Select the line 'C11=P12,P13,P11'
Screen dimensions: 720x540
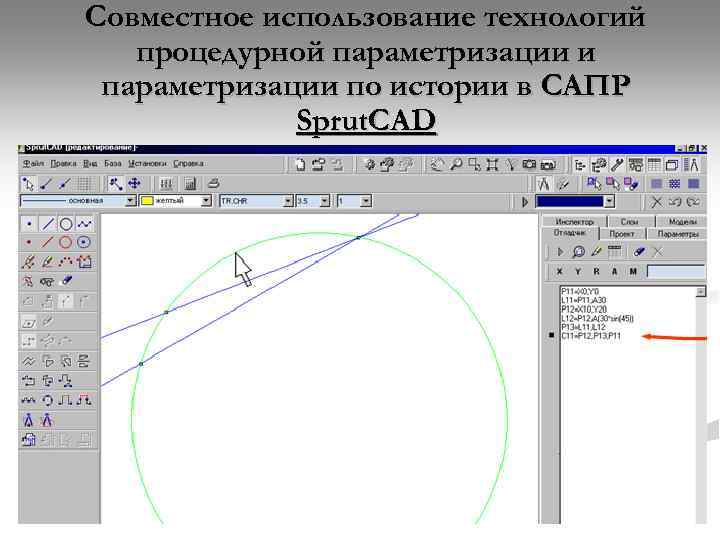click(591, 336)
